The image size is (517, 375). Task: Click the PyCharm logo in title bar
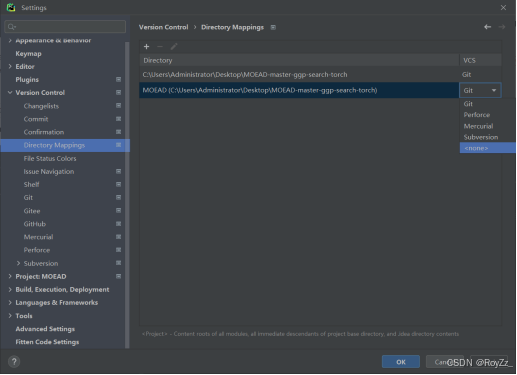click(11, 7)
